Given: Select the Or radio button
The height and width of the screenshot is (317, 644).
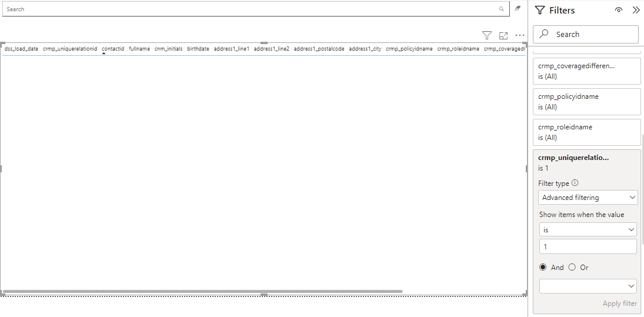Looking at the screenshot, I should [x=572, y=268].
